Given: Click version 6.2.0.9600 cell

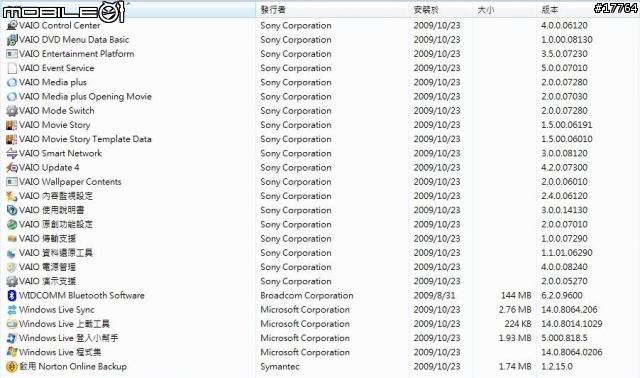Looking at the screenshot, I should 562,296.
